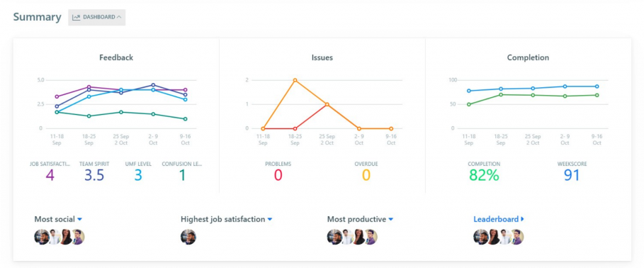Click the Leaderboard right arrow icon
The width and height of the screenshot is (644, 268).
click(x=522, y=219)
